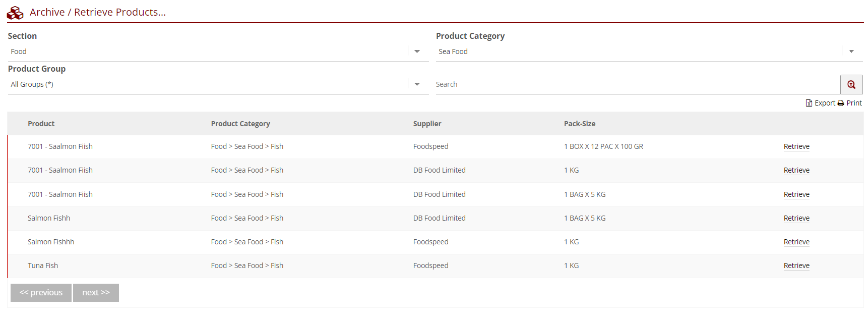Retrieve the Tuna Fish product
The height and width of the screenshot is (316, 868).
pyautogui.click(x=796, y=266)
